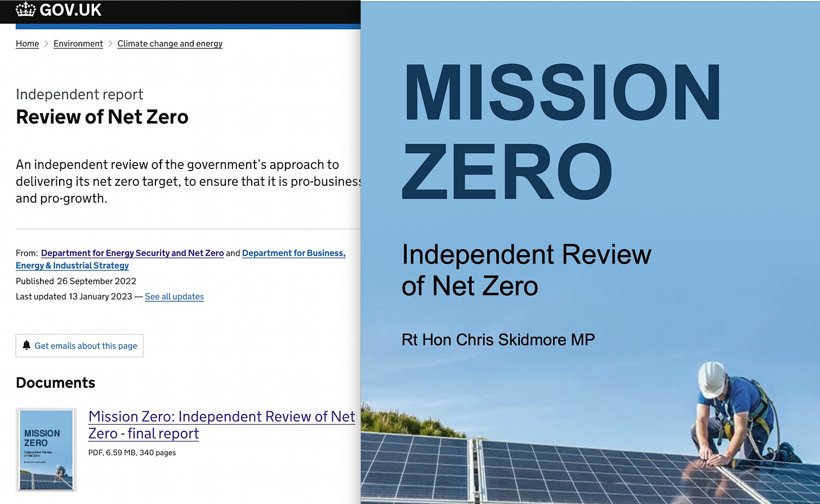Click Independent Review of Net Zero subtitle
The image size is (820, 504).
click(x=526, y=270)
